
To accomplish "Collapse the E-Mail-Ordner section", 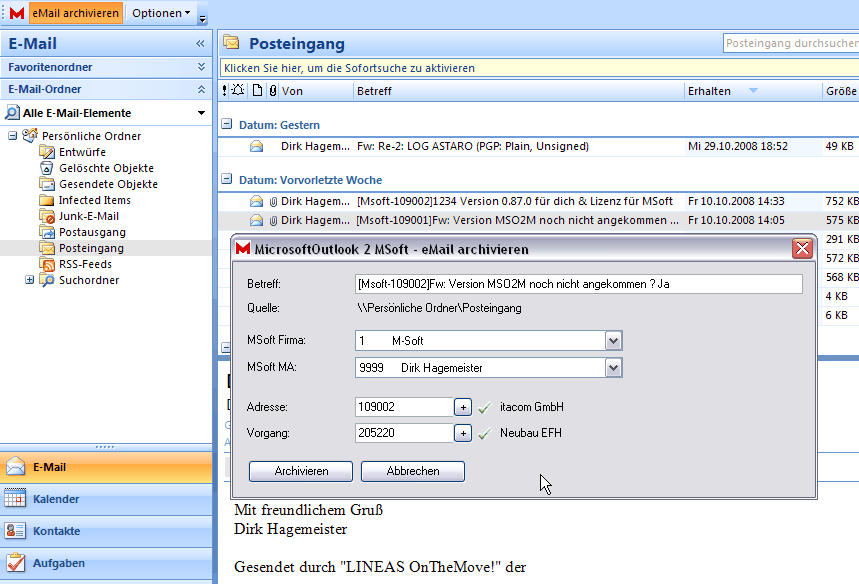I will [x=201, y=89].
